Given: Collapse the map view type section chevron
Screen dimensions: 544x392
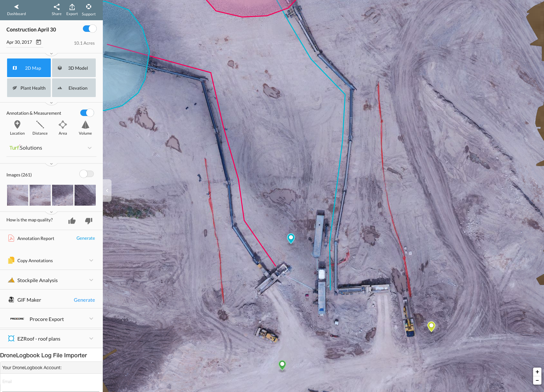Looking at the screenshot, I should 51,103.
